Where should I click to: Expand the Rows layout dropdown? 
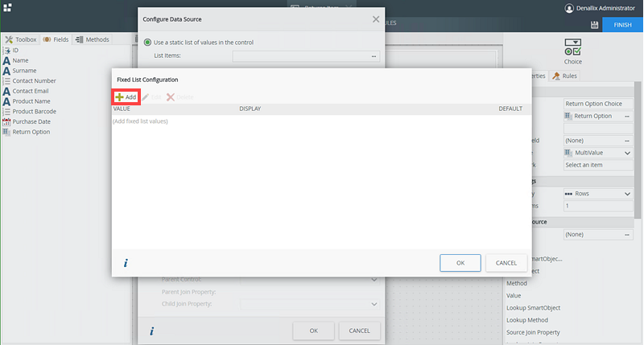(x=627, y=194)
